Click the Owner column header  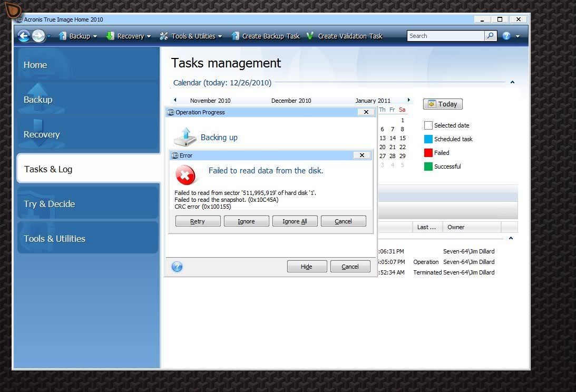472,227
